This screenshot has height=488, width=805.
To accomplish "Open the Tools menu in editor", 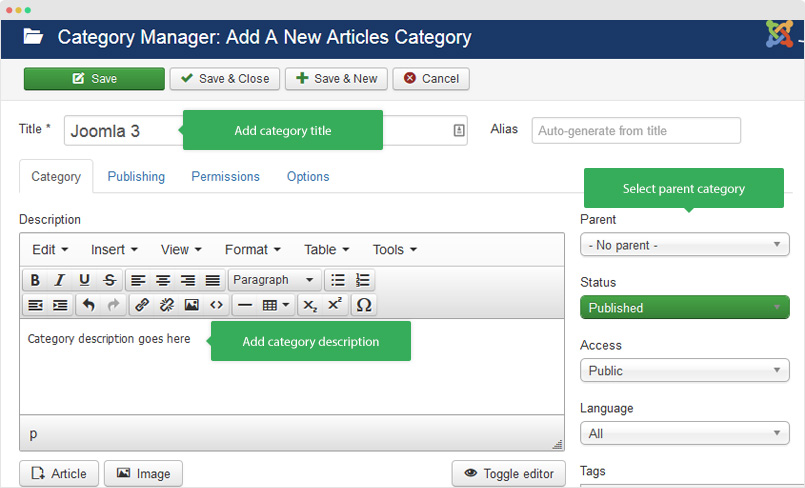I will pos(394,250).
